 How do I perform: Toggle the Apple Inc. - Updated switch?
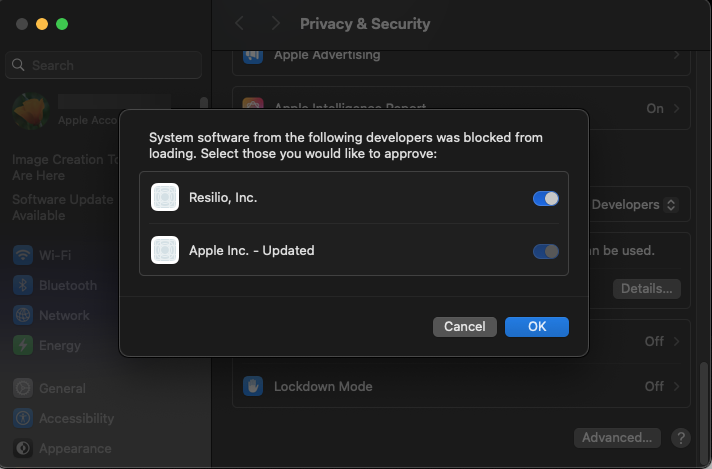[x=546, y=250]
